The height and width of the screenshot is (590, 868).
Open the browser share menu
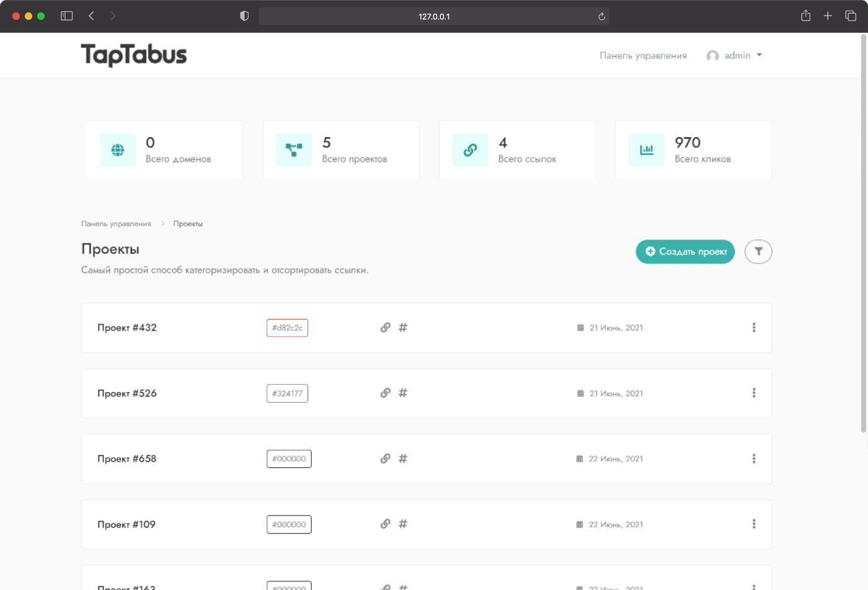click(x=805, y=16)
